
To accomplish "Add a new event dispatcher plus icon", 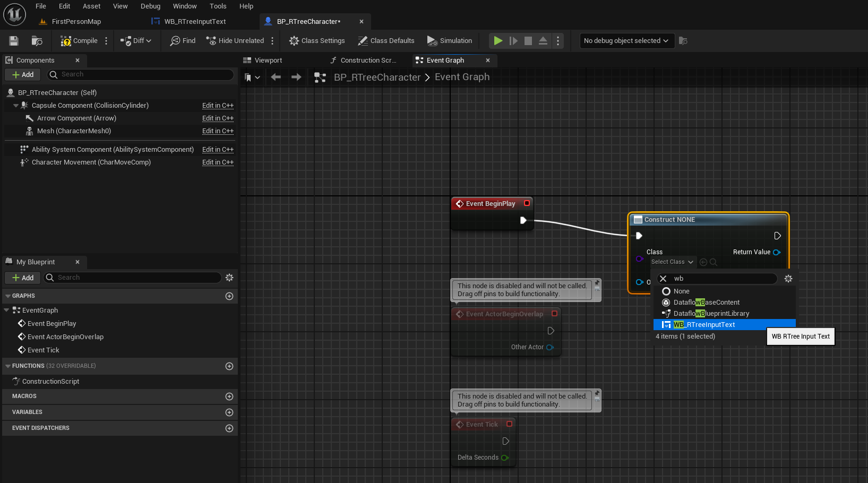I will click(x=229, y=428).
